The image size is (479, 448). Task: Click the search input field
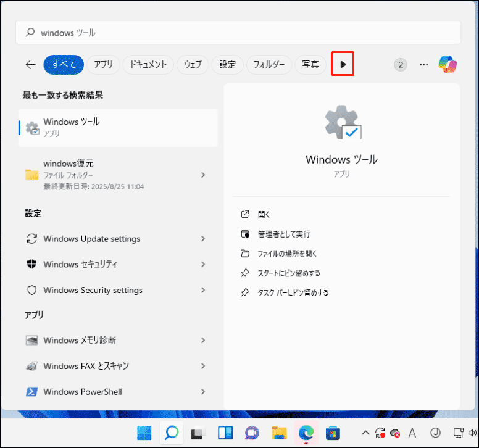238,32
